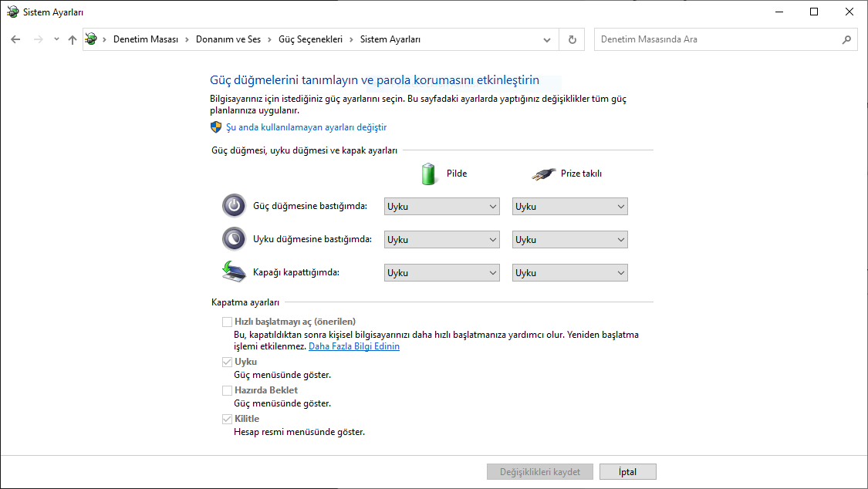This screenshot has width=868, height=489.
Task: Open the recent locations chevron
Action: click(56, 39)
